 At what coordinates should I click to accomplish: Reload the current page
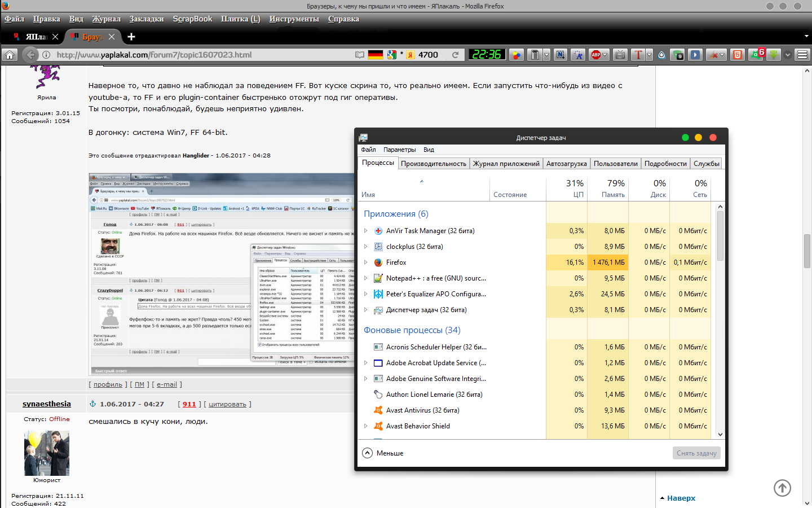(x=455, y=55)
